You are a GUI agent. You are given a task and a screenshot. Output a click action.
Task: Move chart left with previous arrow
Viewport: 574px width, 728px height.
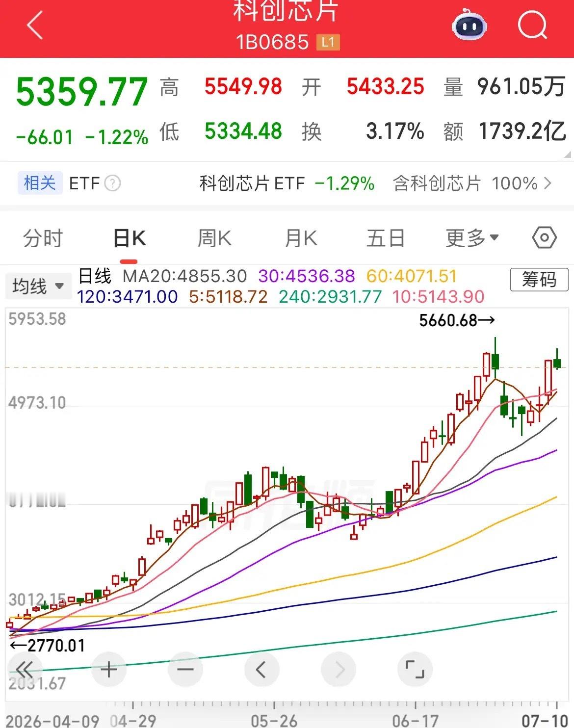(x=261, y=669)
